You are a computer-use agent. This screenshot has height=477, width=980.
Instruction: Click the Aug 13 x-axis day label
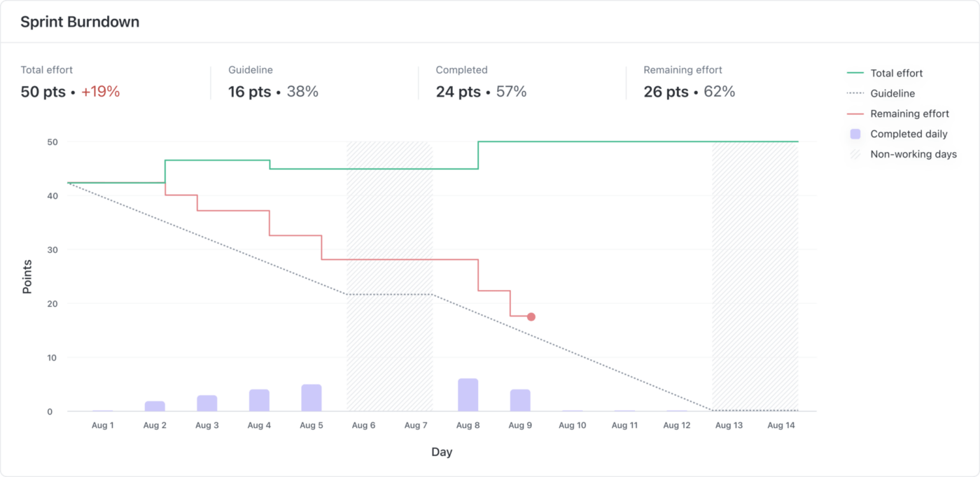click(729, 425)
